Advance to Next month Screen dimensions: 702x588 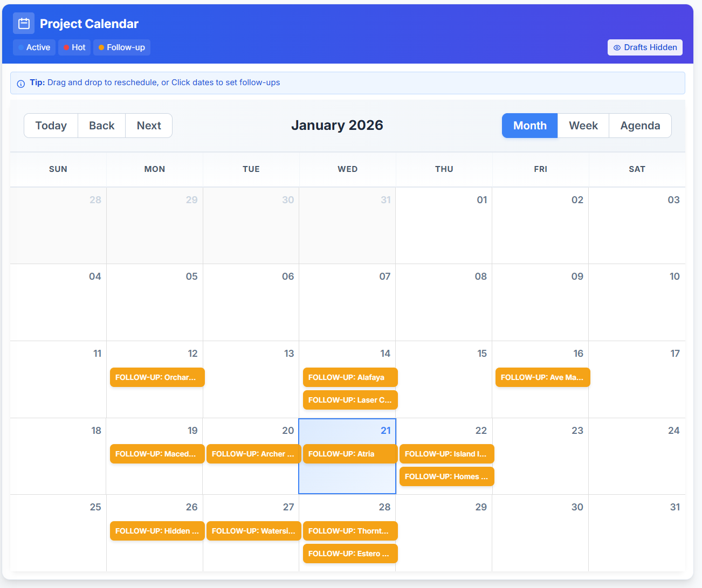coord(149,126)
